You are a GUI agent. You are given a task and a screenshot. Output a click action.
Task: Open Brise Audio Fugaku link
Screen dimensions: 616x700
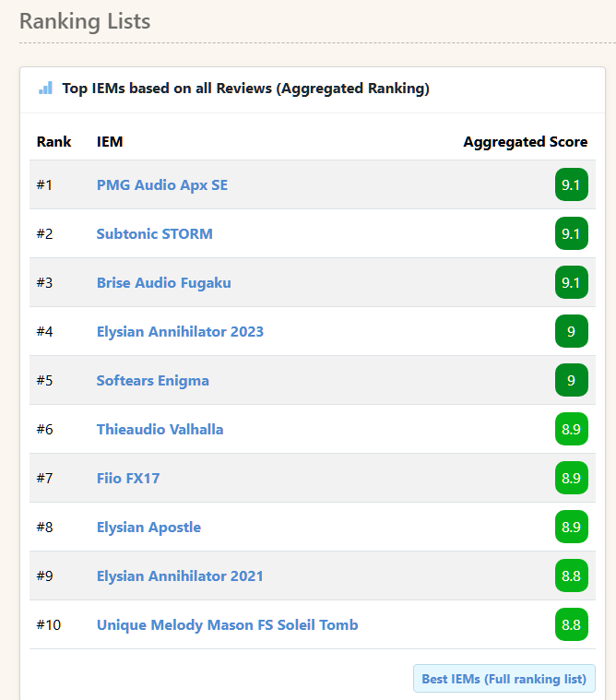[164, 282]
